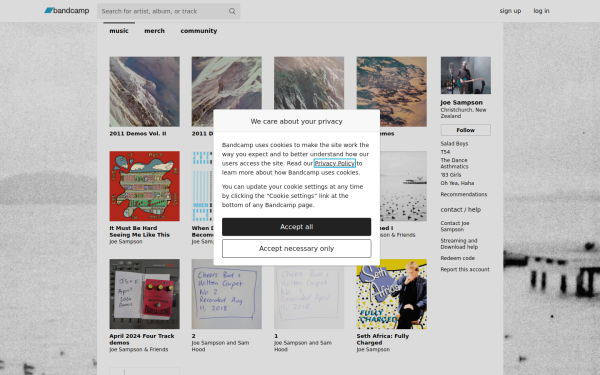
Task: Open the log in link
Action: [x=541, y=11]
